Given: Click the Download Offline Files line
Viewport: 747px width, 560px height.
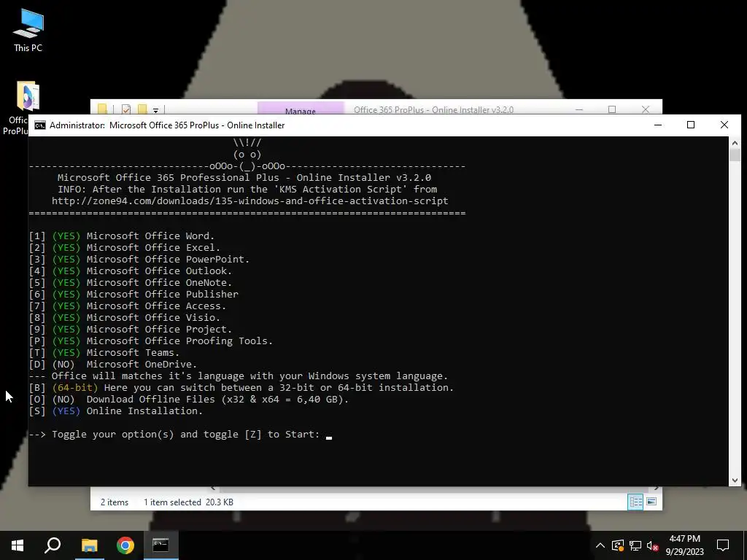Looking at the screenshot, I should (189, 399).
